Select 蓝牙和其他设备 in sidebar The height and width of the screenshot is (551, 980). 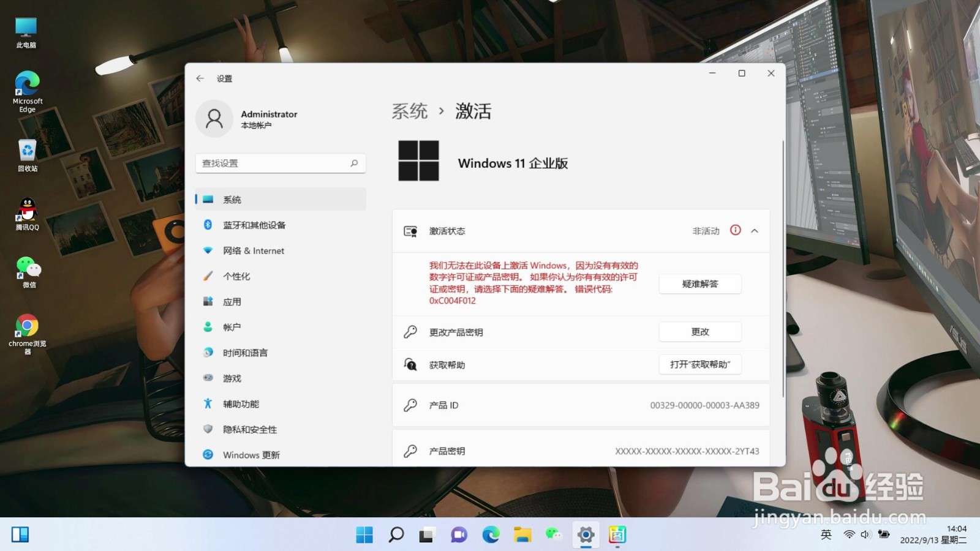point(281,225)
